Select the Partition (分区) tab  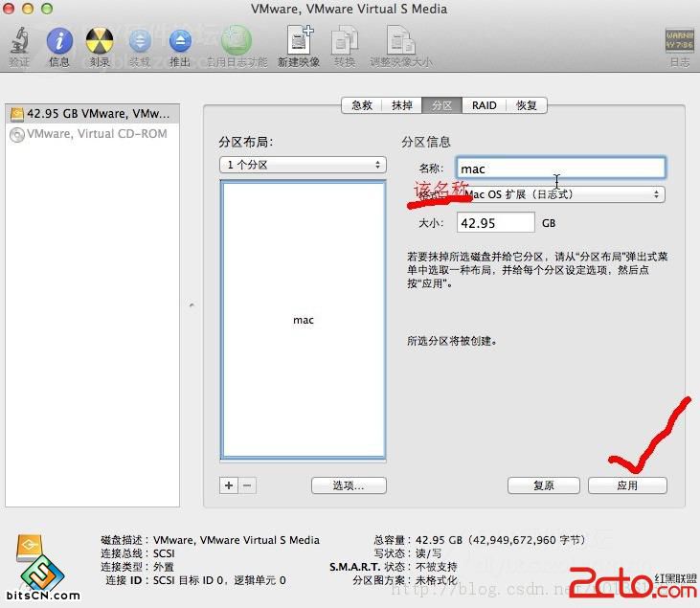point(442,105)
